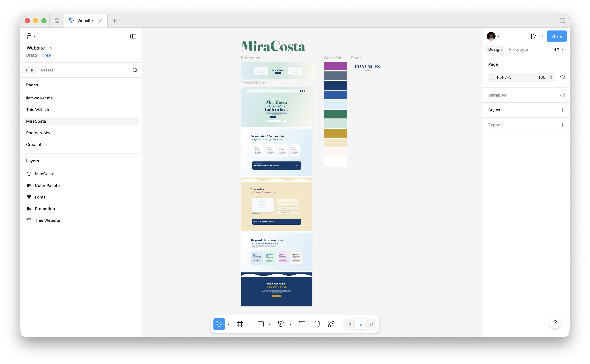Screen dimensions: 590x364
Task: Open a new tab with the plus icon
Action: click(x=114, y=21)
